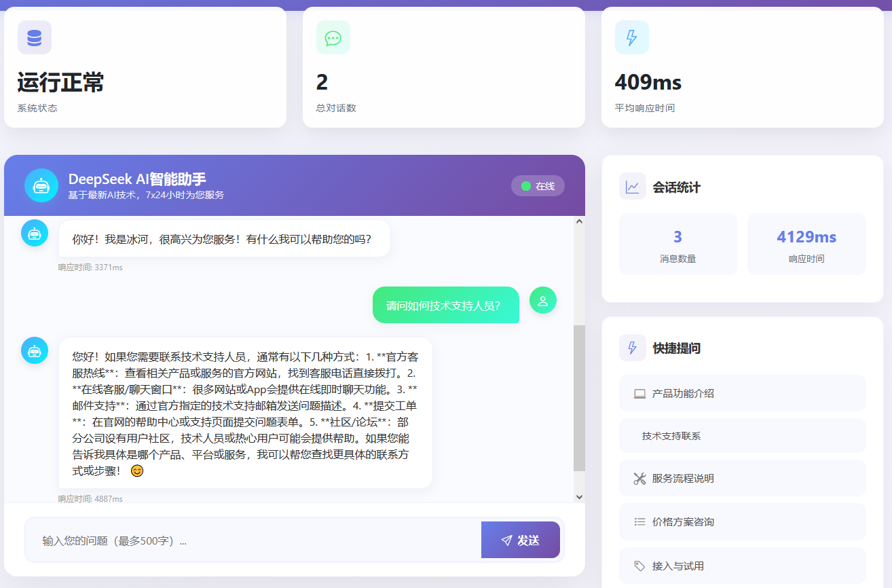Click the database icon above 运行正常

pos(35,37)
